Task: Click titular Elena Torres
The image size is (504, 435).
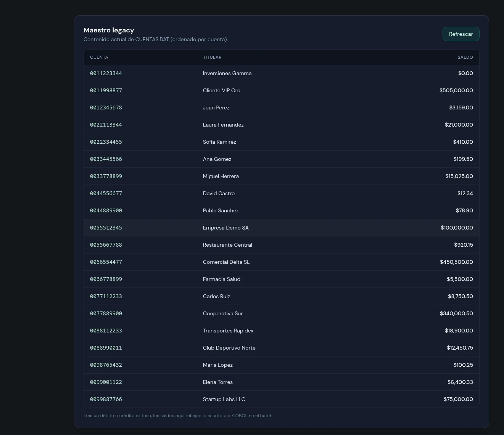Action: coord(218,382)
